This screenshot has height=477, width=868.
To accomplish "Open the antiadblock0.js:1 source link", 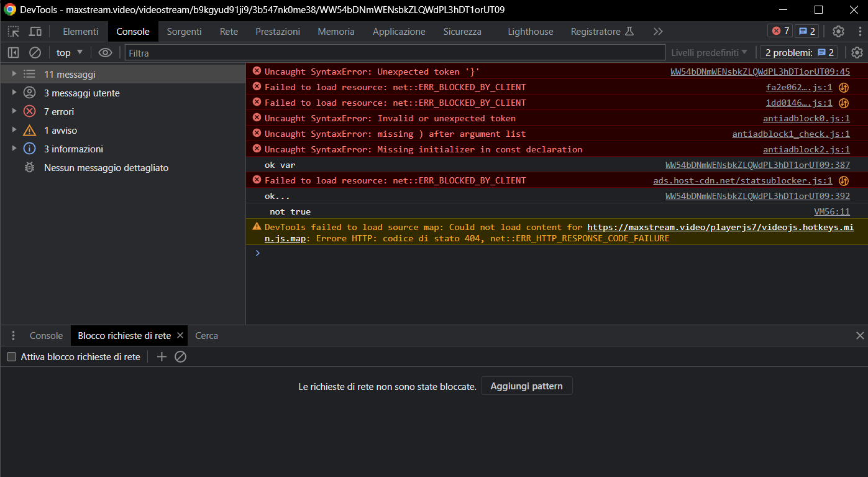I will [x=806, y=118].
